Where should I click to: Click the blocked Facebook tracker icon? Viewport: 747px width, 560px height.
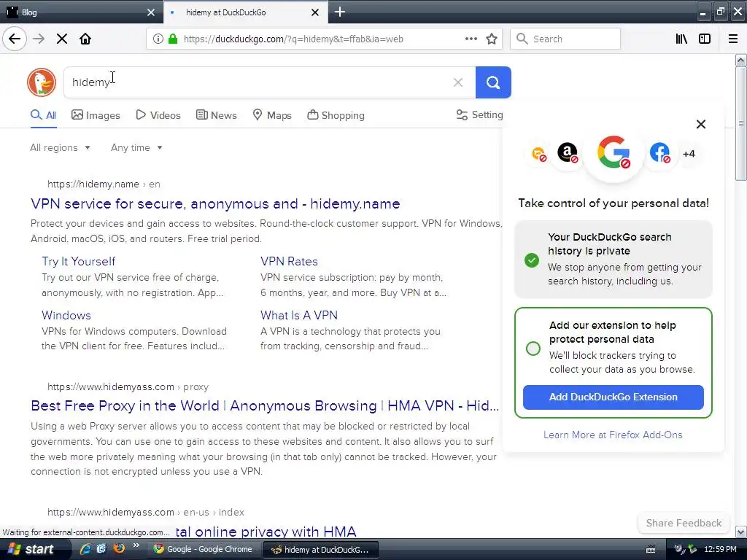(659, 153)
